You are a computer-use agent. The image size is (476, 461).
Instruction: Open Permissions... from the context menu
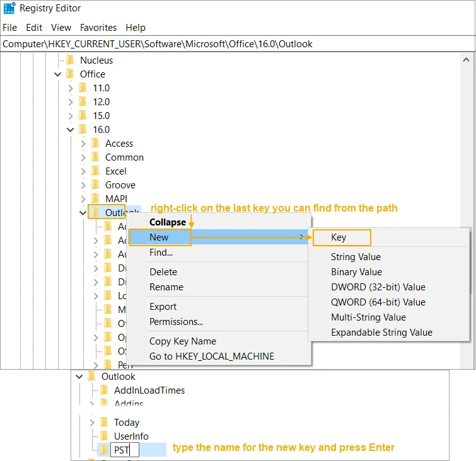[x=220, y=321]
